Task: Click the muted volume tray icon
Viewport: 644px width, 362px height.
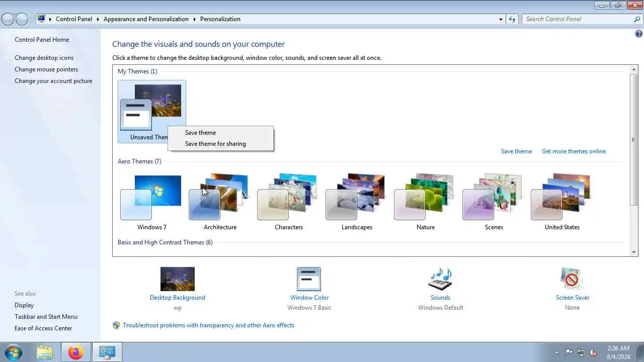Action: (594, 352)
